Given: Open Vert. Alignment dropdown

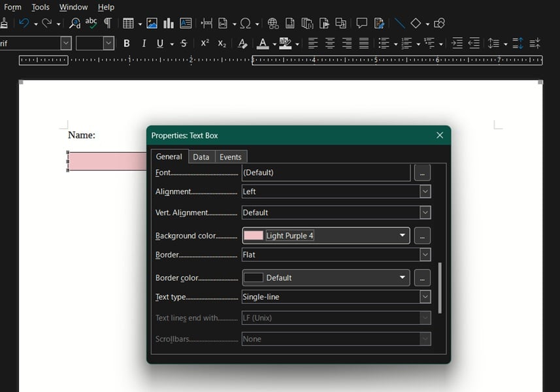Looking at the screenshot, I should click(425, 212).
